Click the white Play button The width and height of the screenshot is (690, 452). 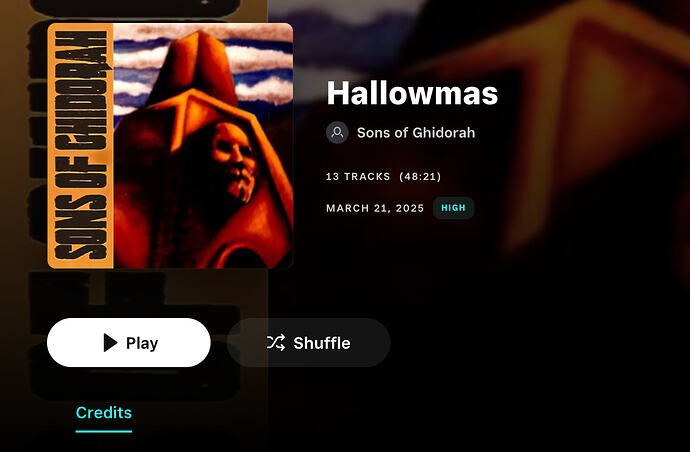point(128,342)
